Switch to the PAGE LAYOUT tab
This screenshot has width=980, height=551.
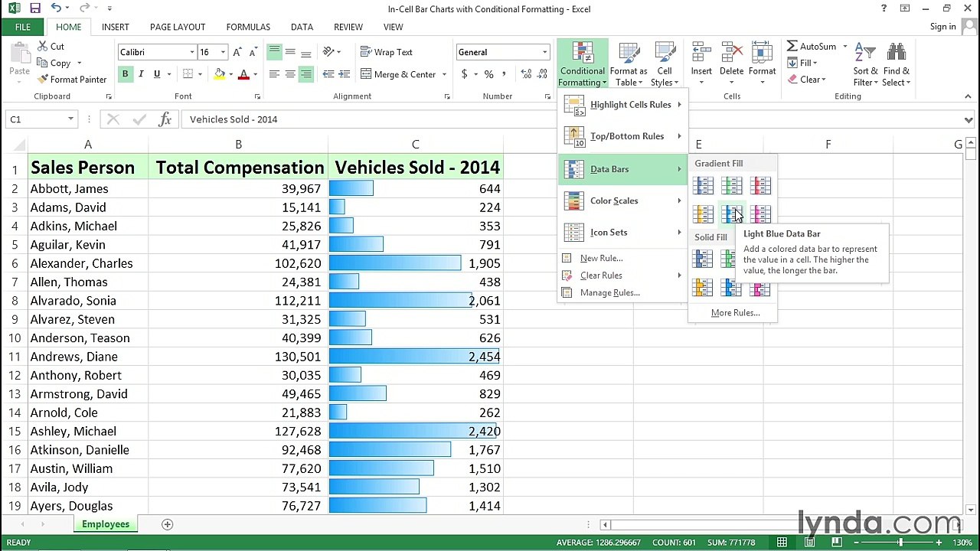point(178,27)
